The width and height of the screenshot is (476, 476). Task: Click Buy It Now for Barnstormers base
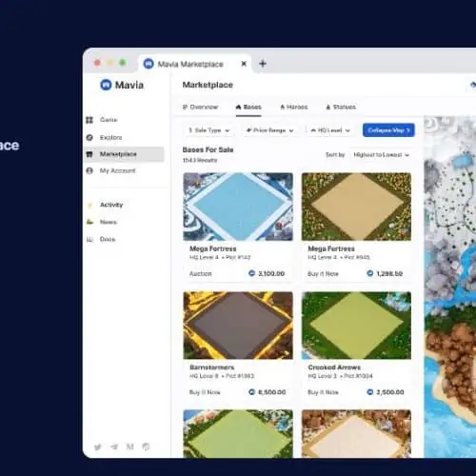[x=205, y=392]
